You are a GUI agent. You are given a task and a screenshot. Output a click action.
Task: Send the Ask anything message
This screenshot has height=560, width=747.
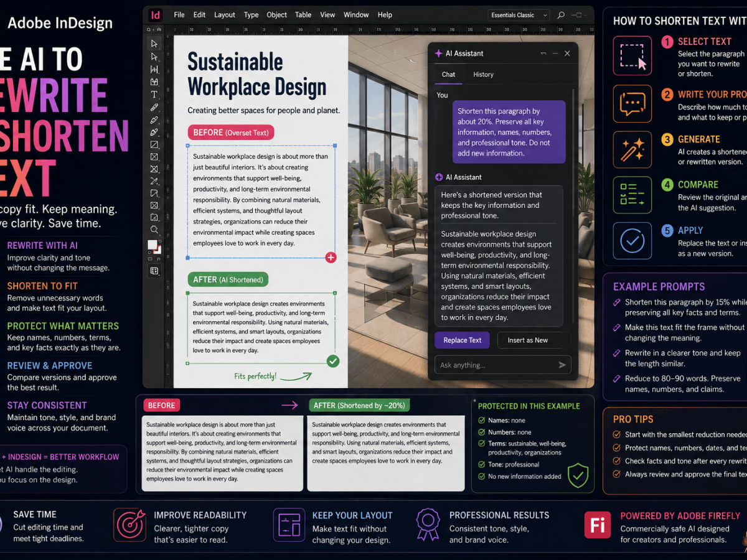click(x=561, y=365)
